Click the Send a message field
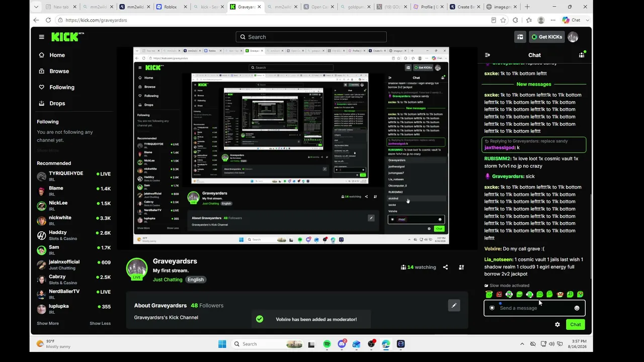Viewport: 644px width, 362px height. (x=534, y=308)
